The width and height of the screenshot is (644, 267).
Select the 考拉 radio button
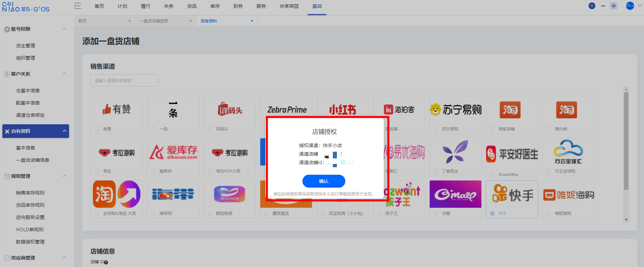tap(97, 171)
